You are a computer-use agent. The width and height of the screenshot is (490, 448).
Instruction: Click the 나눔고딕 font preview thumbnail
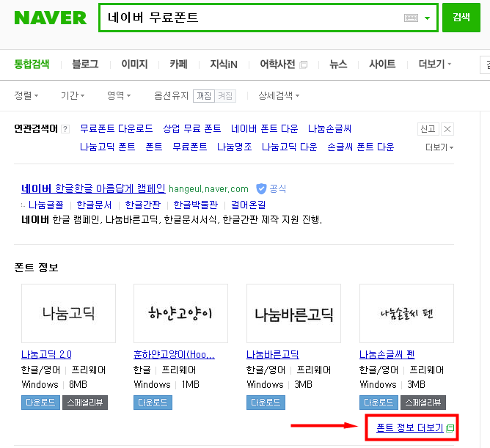68,313
